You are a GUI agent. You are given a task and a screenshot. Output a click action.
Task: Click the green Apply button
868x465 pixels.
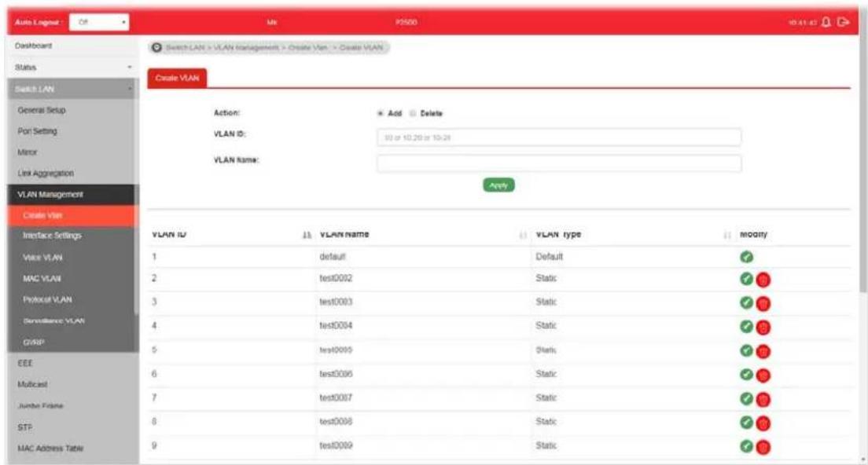click(498, 185)
